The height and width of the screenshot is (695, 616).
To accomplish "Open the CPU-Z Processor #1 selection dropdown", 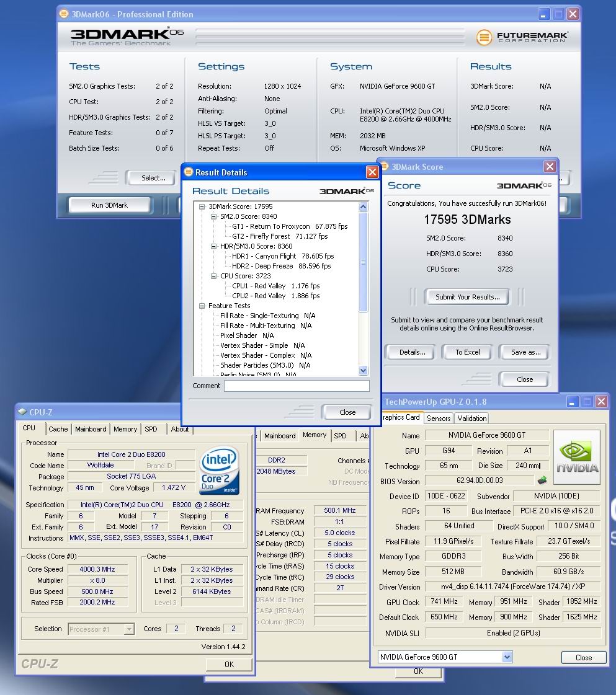I will [x=129, y=629].
